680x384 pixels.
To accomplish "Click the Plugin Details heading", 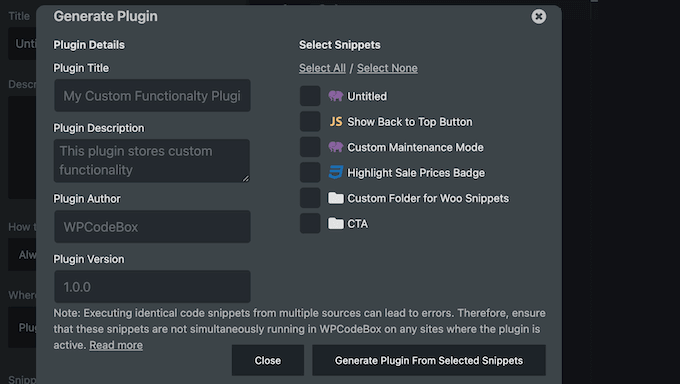I will 89,45.
